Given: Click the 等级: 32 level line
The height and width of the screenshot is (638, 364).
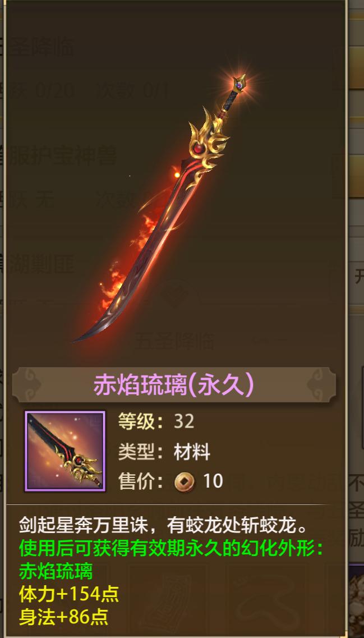Looking at the screenshot, I should pos(156,421).
